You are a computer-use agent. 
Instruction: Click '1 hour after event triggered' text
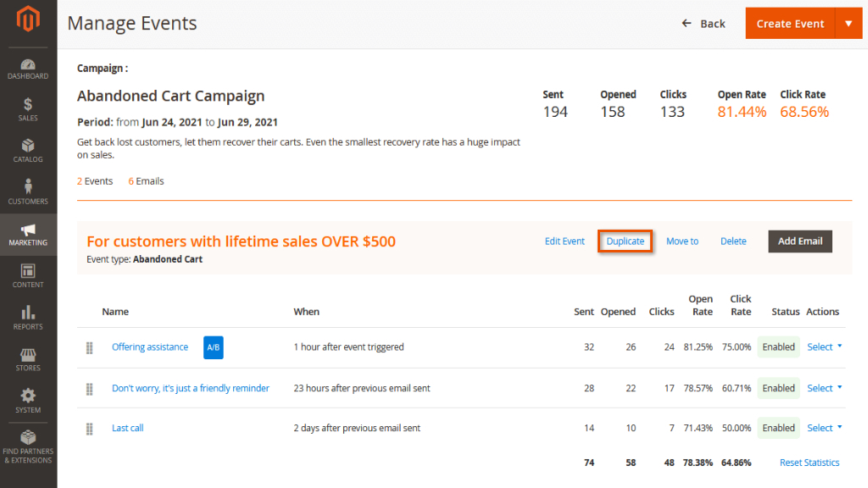coord(348,347)
